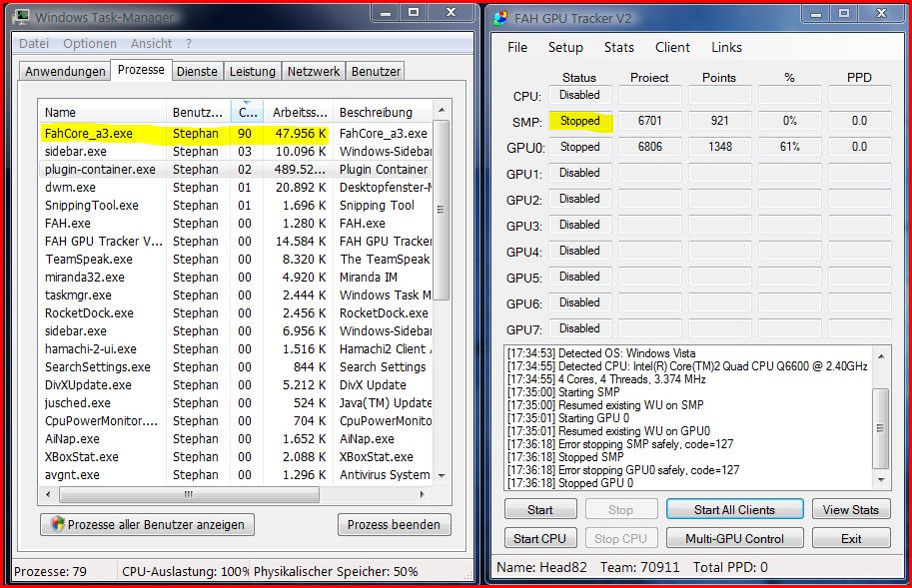Viewport: 912px width, 588px height.
Task: Open the Ansicht menu
Action: tap(151, 44)
